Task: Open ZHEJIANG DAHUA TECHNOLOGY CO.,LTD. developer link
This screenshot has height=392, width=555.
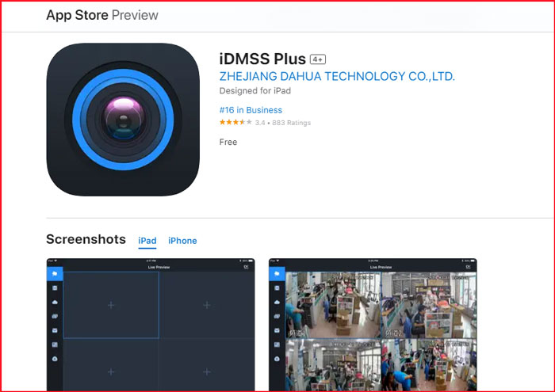Action: click(337, 76)
